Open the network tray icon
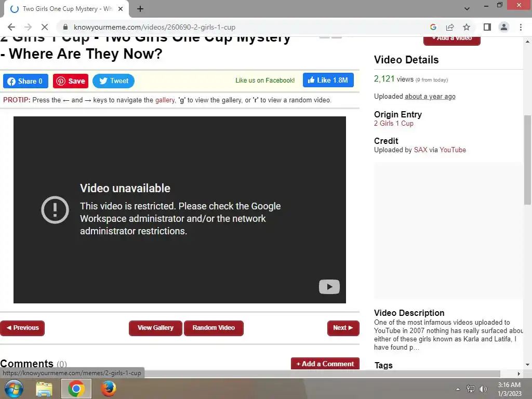This screenshot has height=399, width=532. point(470,389)
